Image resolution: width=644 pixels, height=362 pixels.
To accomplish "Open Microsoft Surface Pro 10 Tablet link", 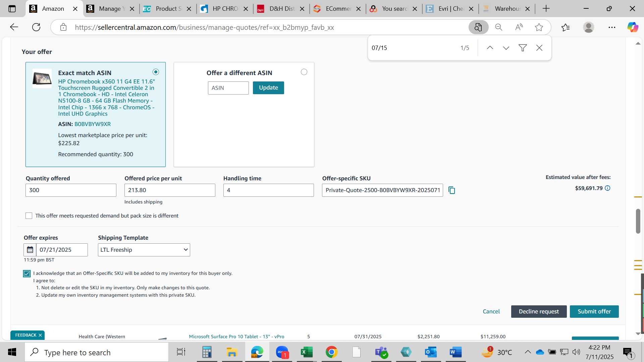I will click(x=236, y=337).
